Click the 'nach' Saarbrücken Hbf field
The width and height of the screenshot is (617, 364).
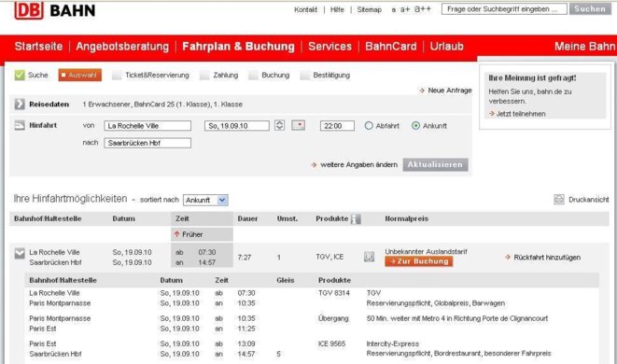pyautogui.click(x=147, y=143)
